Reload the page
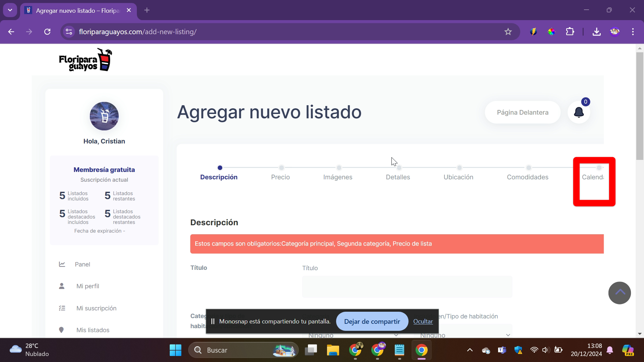The width and height of the screenshot is (644, 362). point(47,32)
